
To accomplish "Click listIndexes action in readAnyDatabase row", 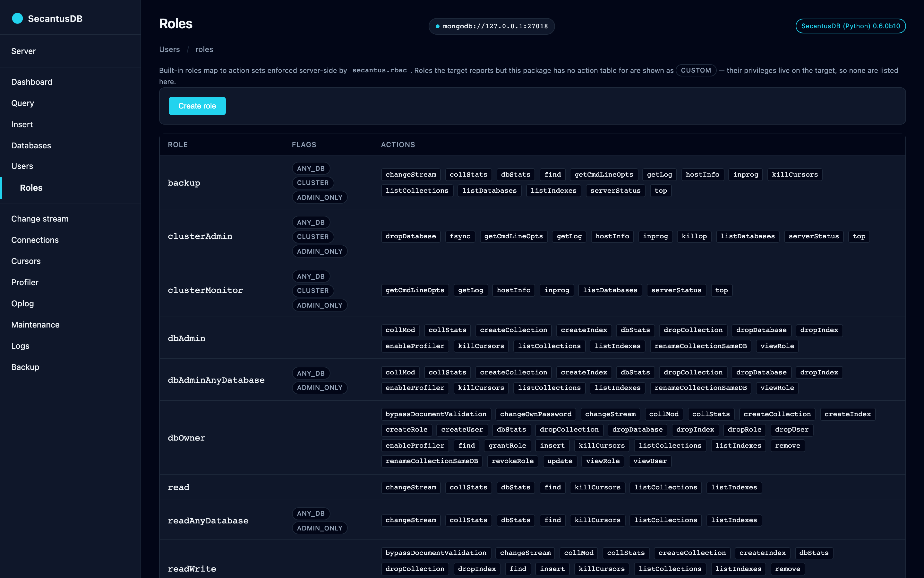I will tap(734, 520).
